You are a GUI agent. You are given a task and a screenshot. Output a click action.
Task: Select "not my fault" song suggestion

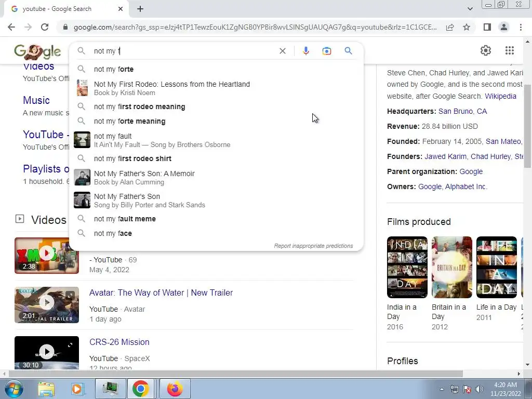pos(216,140)
